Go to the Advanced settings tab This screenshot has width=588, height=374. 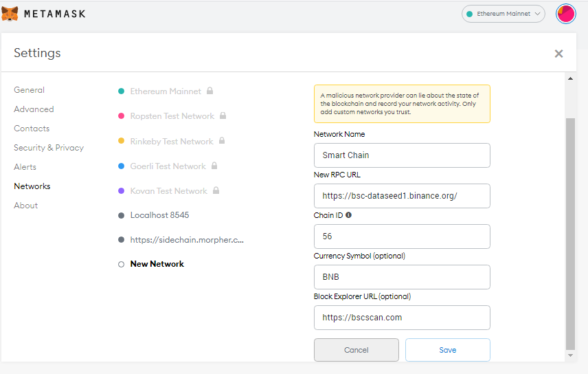34,109
